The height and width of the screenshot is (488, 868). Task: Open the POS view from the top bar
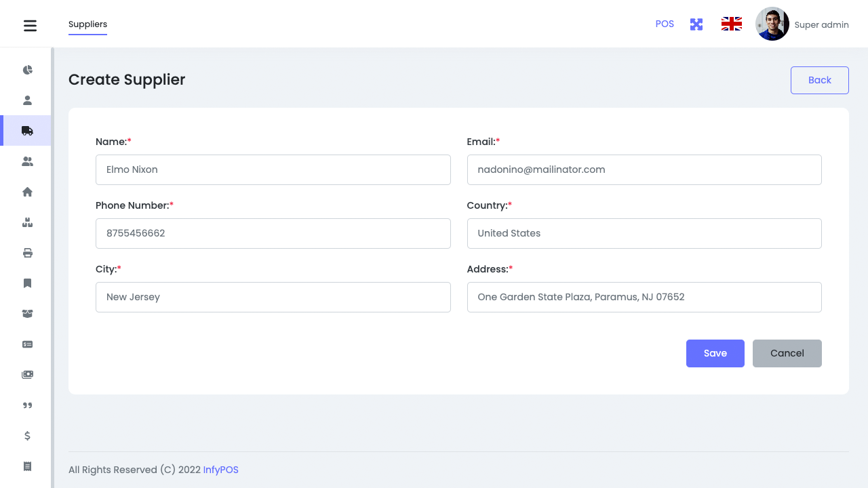(x=665, y=24)
